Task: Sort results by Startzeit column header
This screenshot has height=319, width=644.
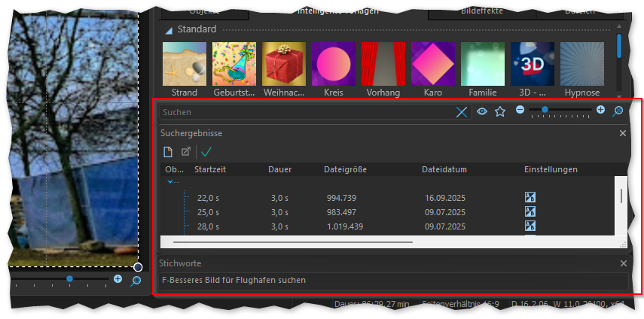Action: tap(210, 169)
